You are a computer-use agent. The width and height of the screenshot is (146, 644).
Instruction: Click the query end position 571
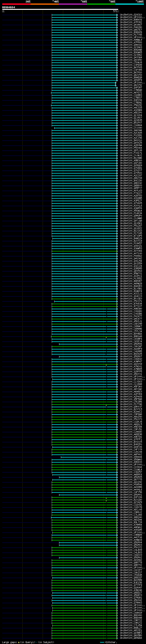click(x=115, y=11)
